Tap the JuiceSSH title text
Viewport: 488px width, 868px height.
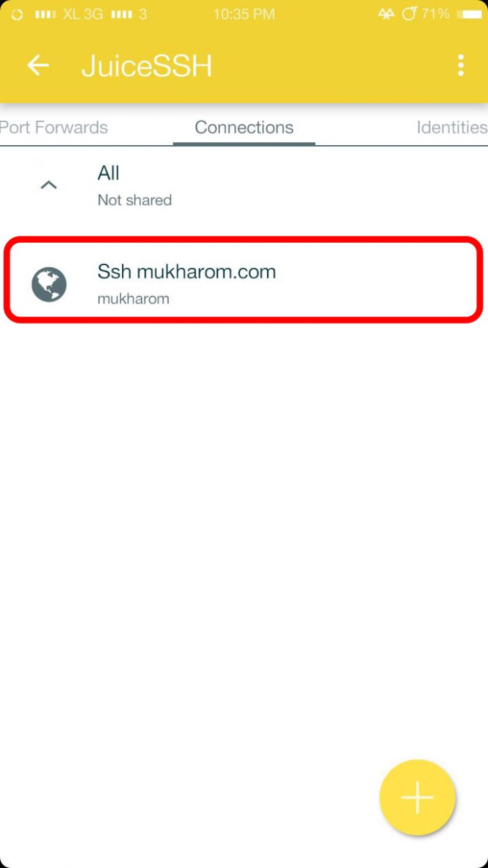[146, 66]
